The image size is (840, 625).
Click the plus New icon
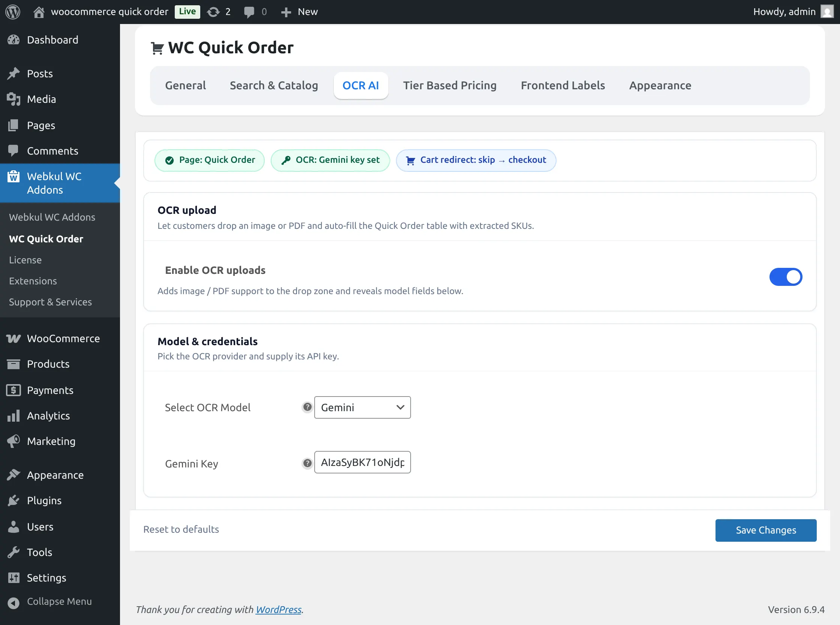[x=286, y=12]
